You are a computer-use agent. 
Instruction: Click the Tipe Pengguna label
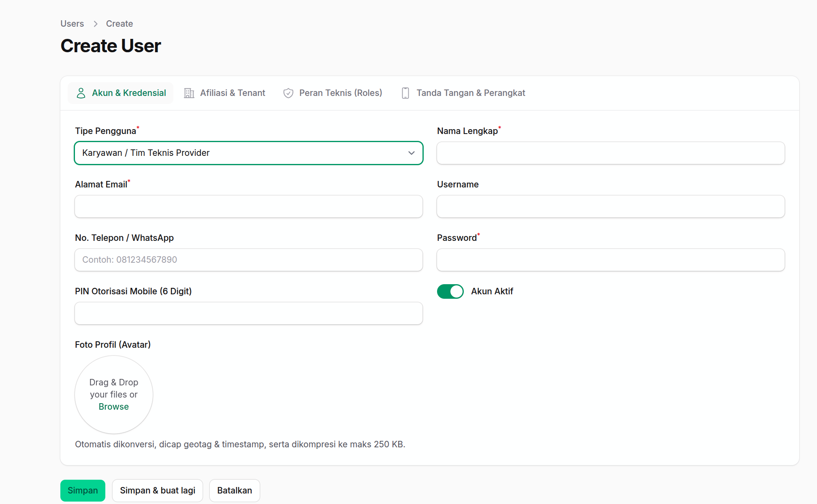coord(105,131)
